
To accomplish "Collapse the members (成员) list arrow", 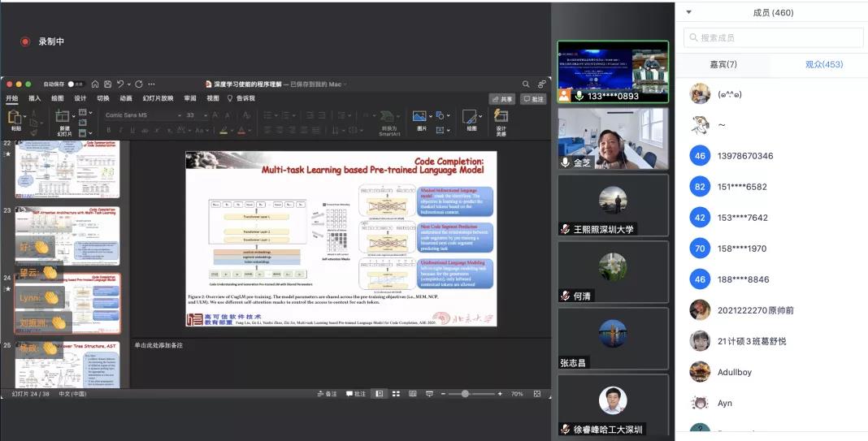I will [689, 12].
